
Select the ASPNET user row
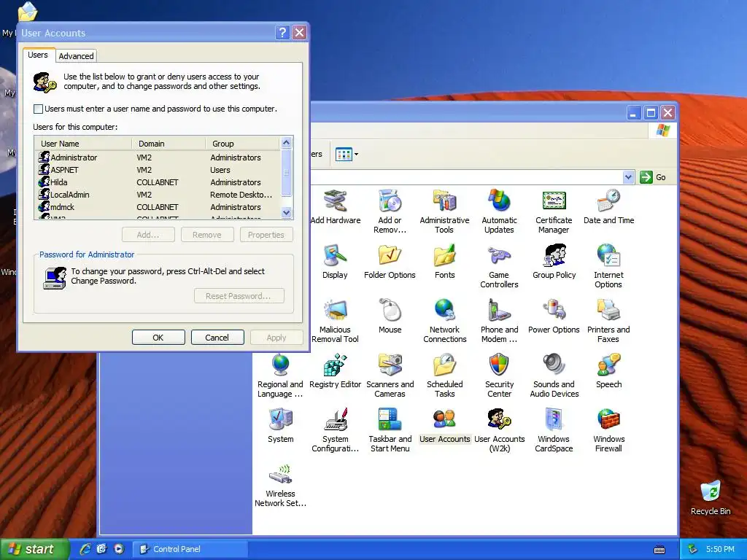click(x=158, y=169)
